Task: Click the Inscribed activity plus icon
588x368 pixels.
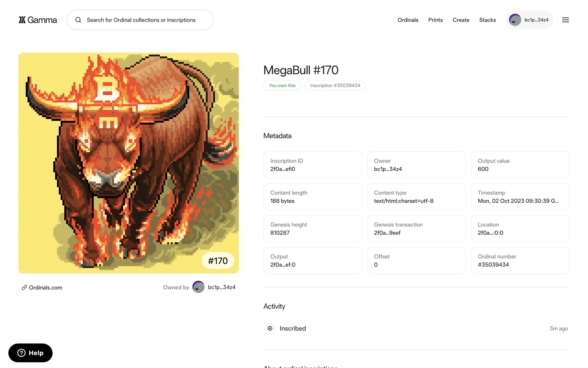Action: click(270, 328)
